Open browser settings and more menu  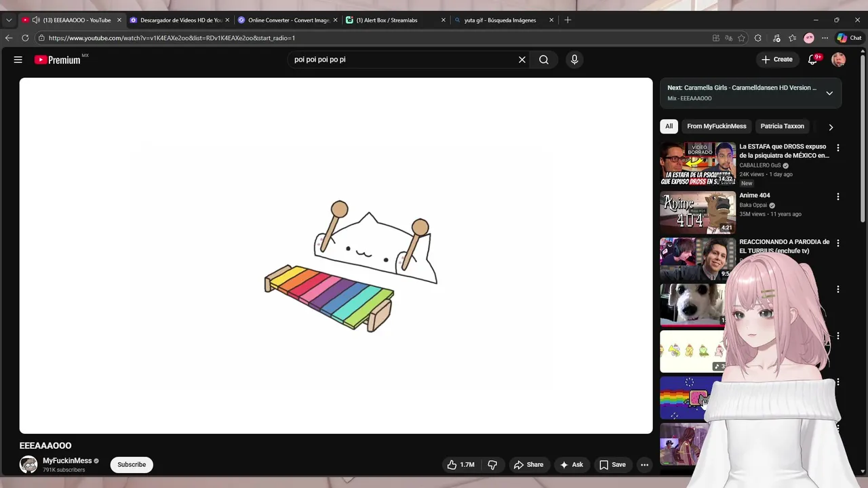pos(825,38)
